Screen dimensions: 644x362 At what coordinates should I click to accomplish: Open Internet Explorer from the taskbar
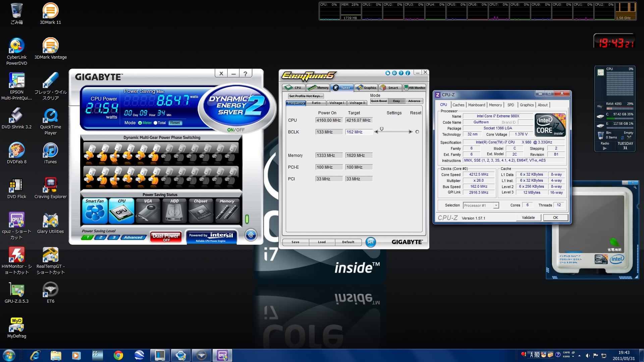(x=35, y=355)
